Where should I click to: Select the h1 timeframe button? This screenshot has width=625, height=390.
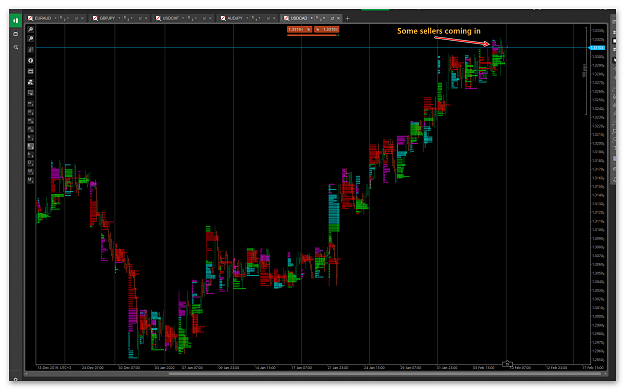click(30, 138)
